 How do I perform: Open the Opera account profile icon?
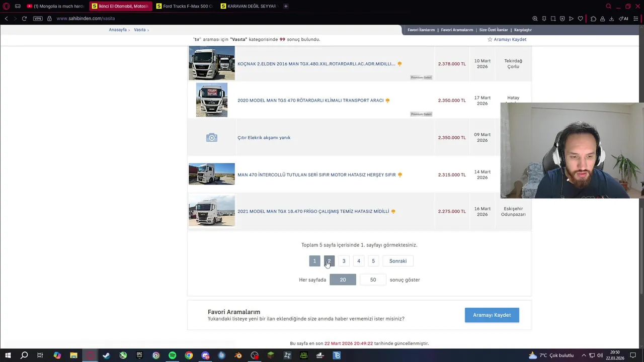602,19
